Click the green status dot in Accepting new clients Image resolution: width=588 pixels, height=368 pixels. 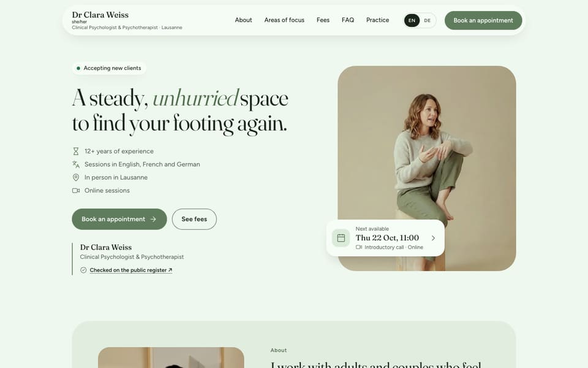(78, 68)
